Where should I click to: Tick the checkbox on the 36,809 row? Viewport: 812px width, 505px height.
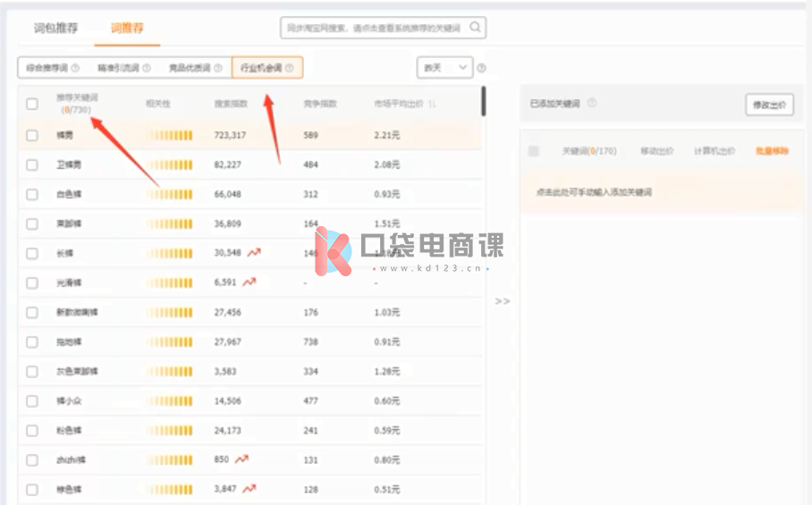[32, 223]
